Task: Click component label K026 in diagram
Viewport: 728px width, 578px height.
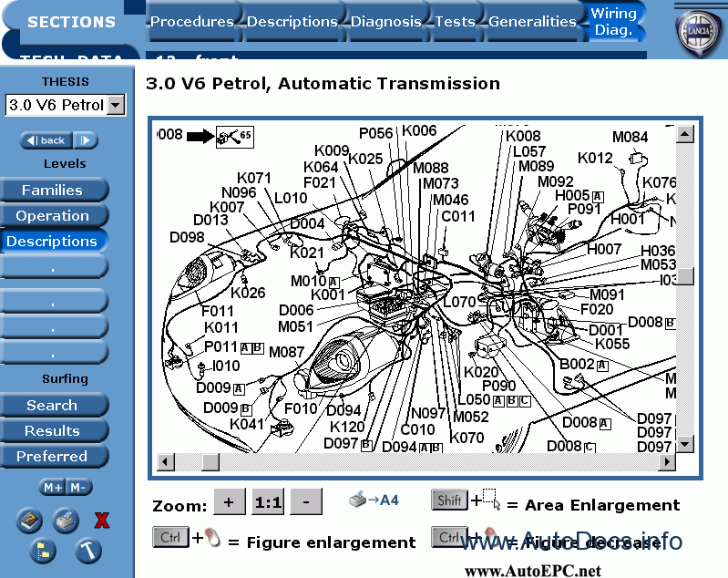Action: click(248, 293)
